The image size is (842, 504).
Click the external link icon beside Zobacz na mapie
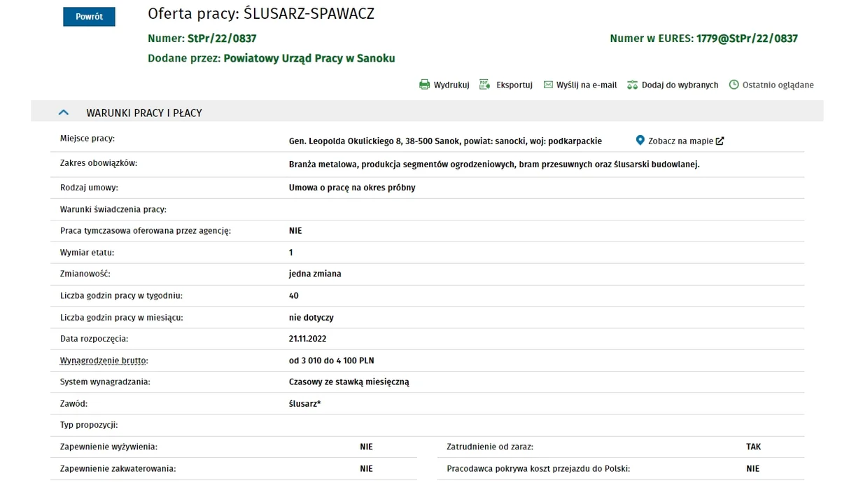pos(720,141)
